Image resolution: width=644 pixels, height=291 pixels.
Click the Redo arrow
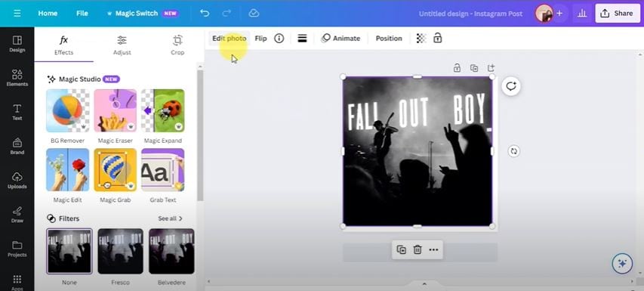(226, 13)
